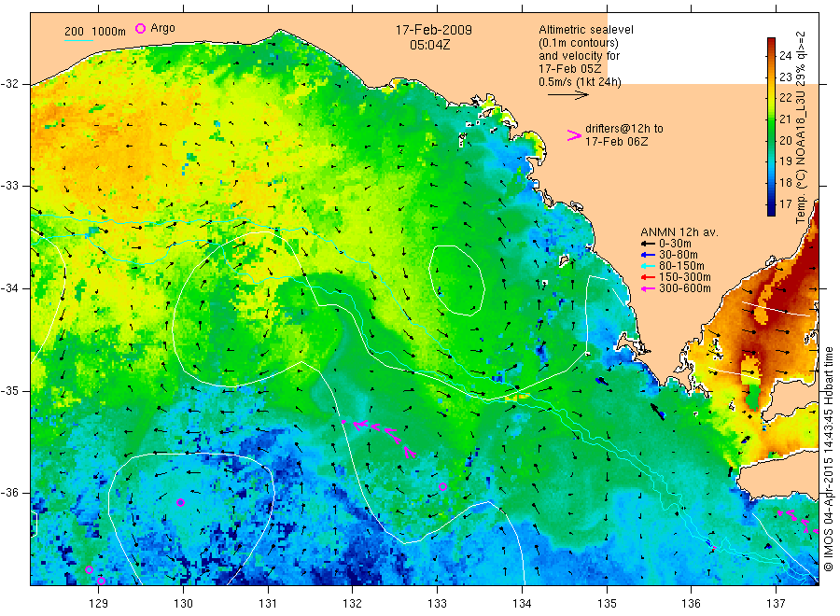Click the filled Argo float marker near 130E 36S
This screenshot has width=840, height=616.
pyautogui.click(x=180, y=502)
